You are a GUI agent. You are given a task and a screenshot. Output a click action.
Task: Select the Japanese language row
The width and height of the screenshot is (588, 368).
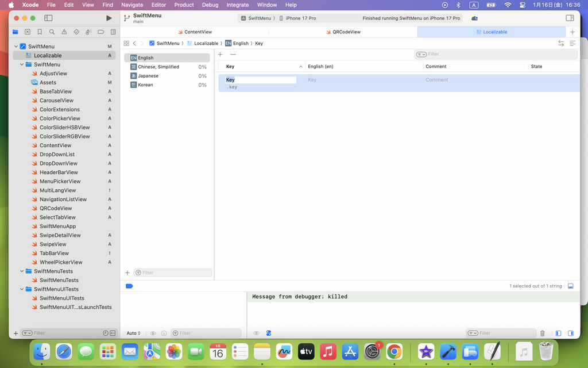[x=148, y=76]
